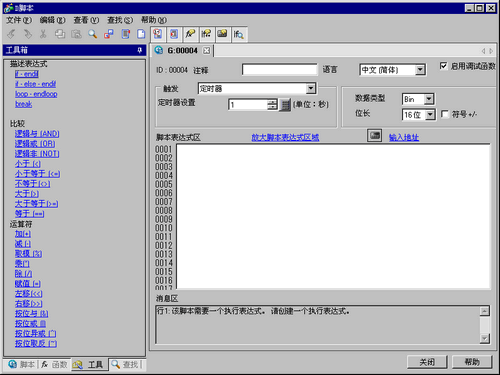The height and width of the screenshot is (375, 500).
Task: Enable the 符号 +/- checkbox
Action: coord(445,114)
